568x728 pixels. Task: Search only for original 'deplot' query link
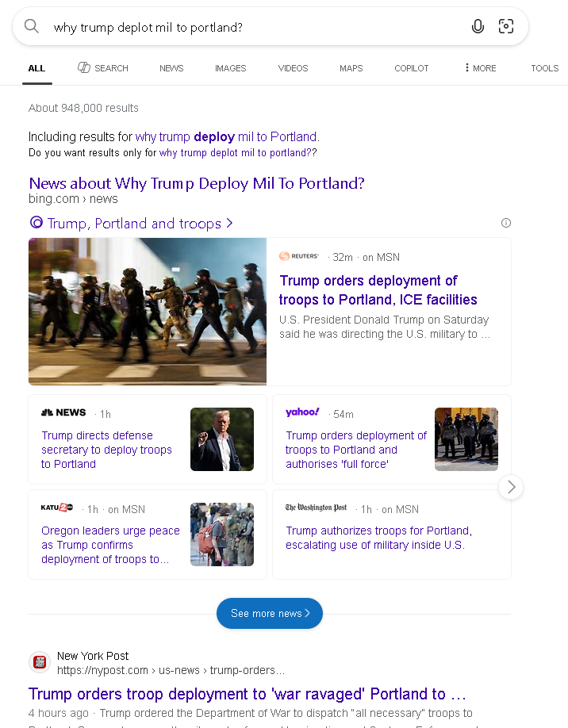pos(236,153)
